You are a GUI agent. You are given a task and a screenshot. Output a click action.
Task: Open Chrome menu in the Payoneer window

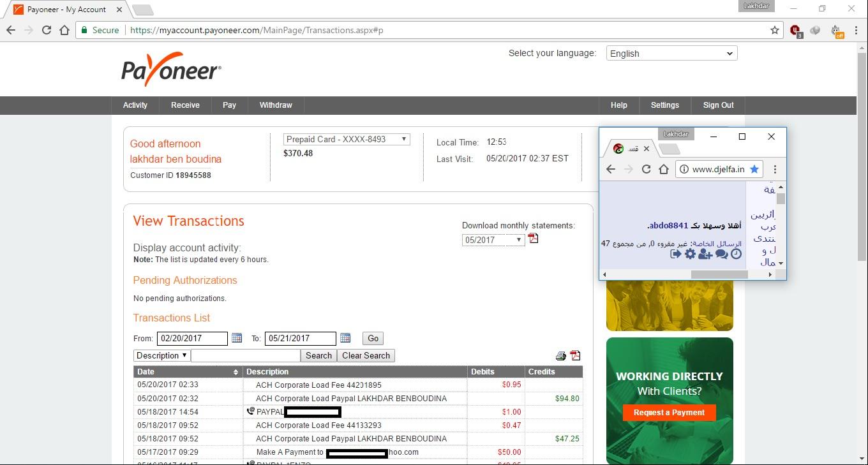click(857, 30)
